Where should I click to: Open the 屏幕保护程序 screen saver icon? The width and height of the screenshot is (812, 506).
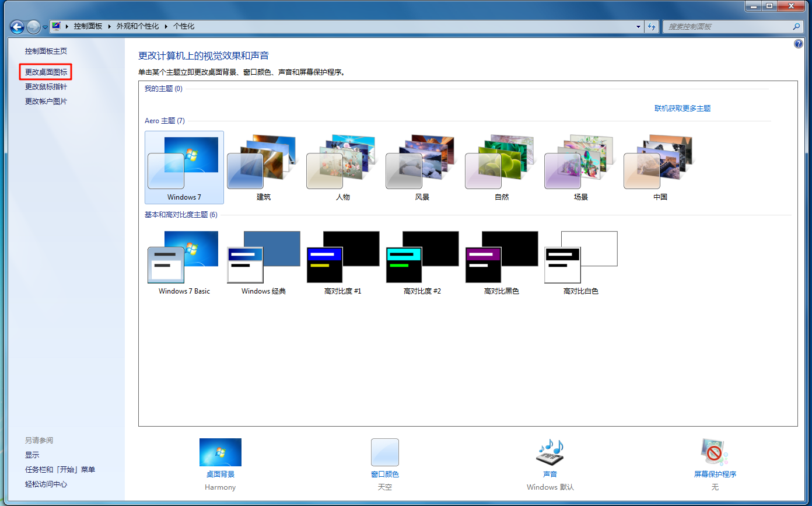point(715,453)
